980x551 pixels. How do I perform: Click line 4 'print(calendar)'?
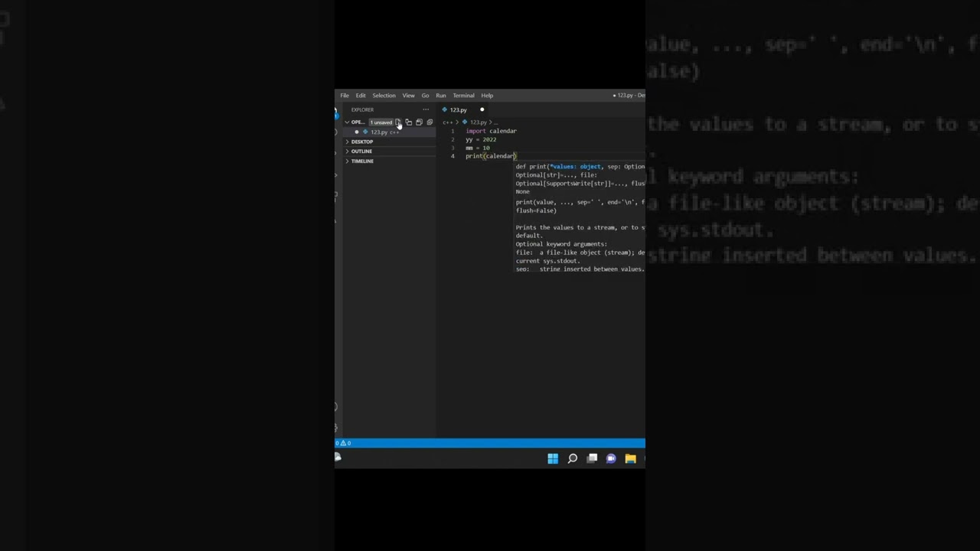492,156
